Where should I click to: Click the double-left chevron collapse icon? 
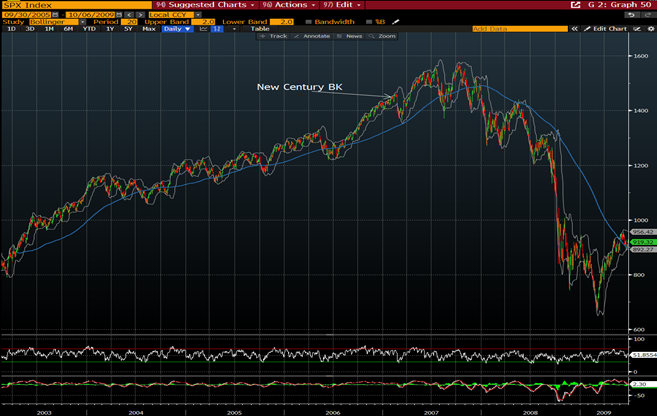(x=574, y=28)
